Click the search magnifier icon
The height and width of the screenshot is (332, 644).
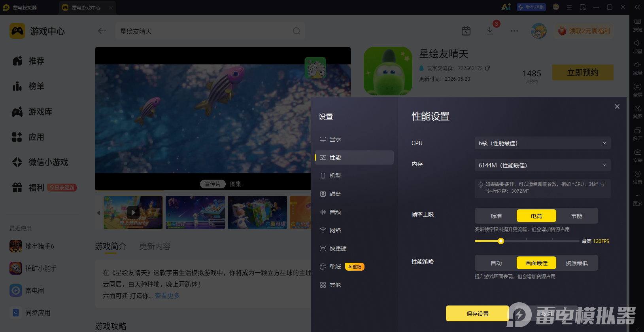click(x=297, y=31)
